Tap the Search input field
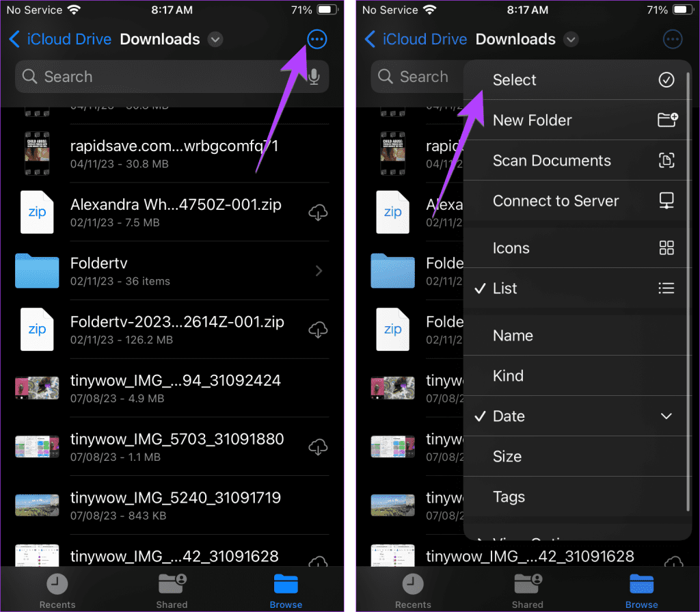This screenshot has height=612, width=700. [x=137, y=77]
